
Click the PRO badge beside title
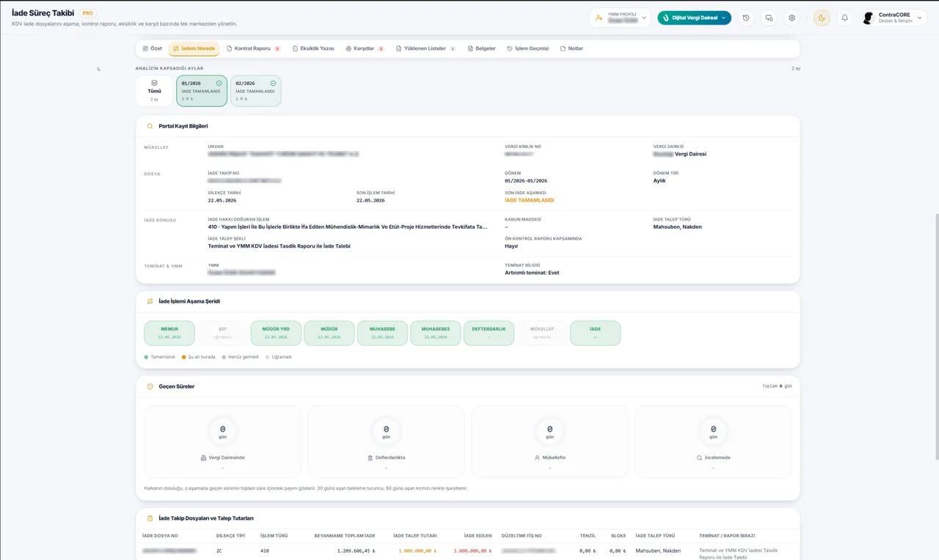coord(88,13)
